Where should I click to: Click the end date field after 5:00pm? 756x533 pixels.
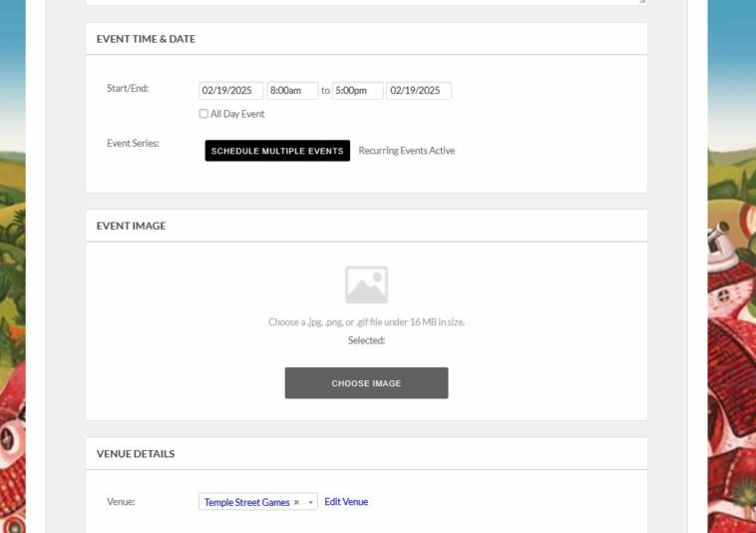[419, 91]
